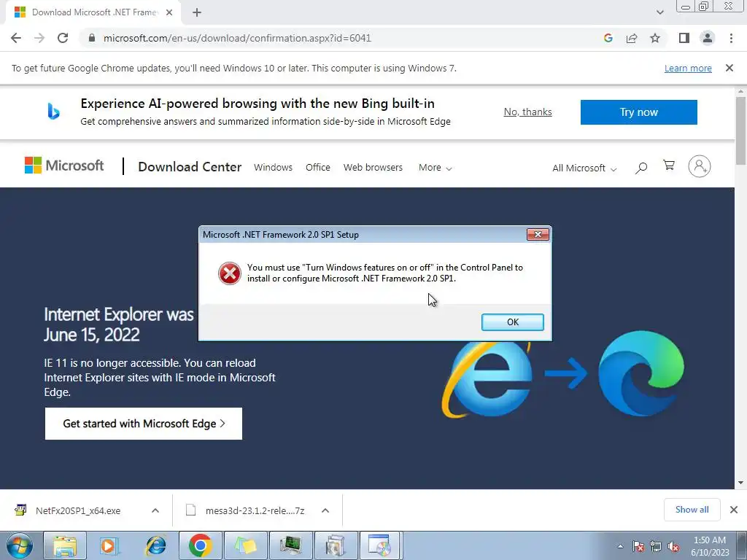Dismiss the Windows 7 update notice

pos(729,68)
